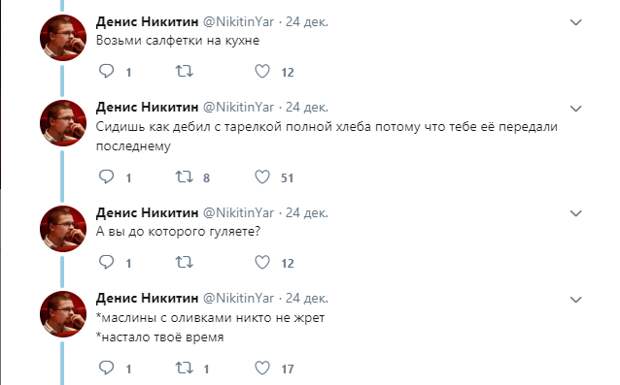Open the avatar photo beside 'А вы до которого гуляете?'
The height and width of the screenshot is (385, 620).
coord(63,228)
